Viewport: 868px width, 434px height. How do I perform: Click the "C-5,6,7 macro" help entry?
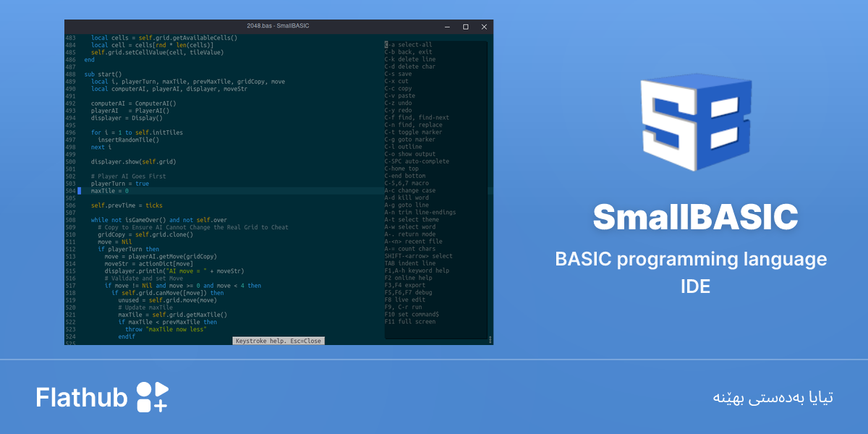coord(407,183)
